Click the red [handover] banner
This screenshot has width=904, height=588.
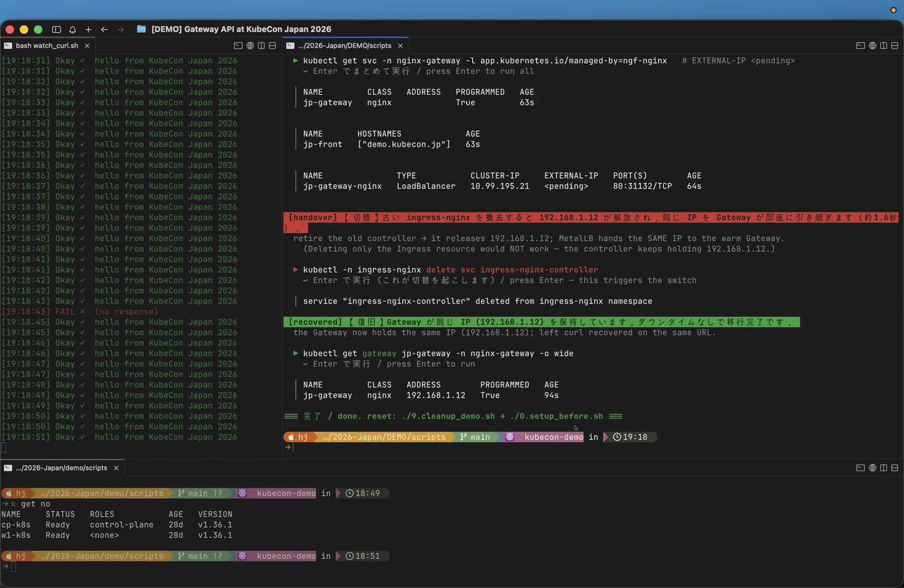pyautogui.click(x=591, y=223)
